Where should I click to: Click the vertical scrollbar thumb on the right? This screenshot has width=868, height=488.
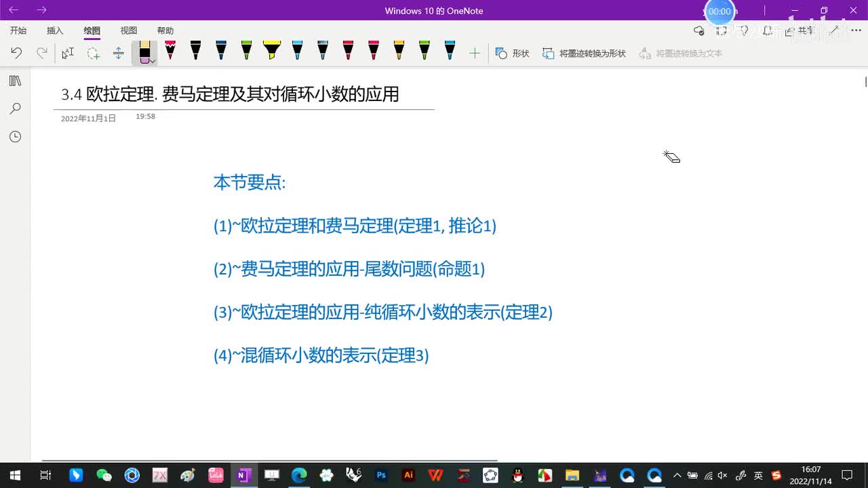(x=865, y=82)
